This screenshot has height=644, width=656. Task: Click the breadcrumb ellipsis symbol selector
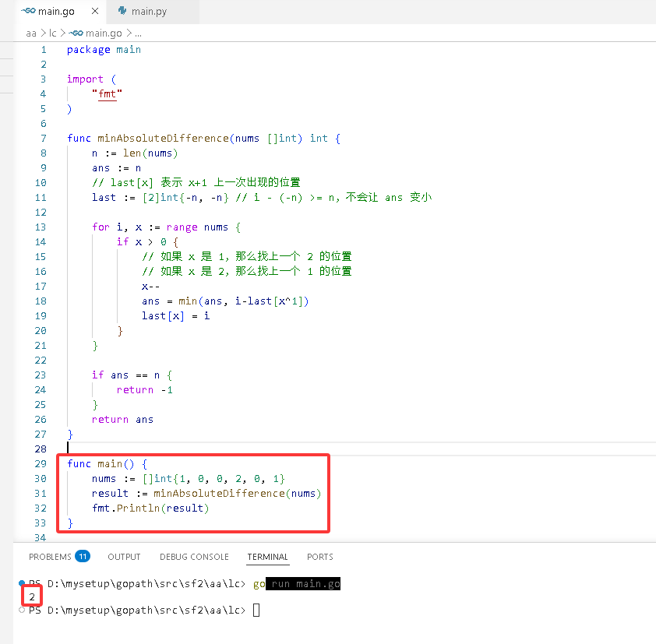tap(139, 33)
